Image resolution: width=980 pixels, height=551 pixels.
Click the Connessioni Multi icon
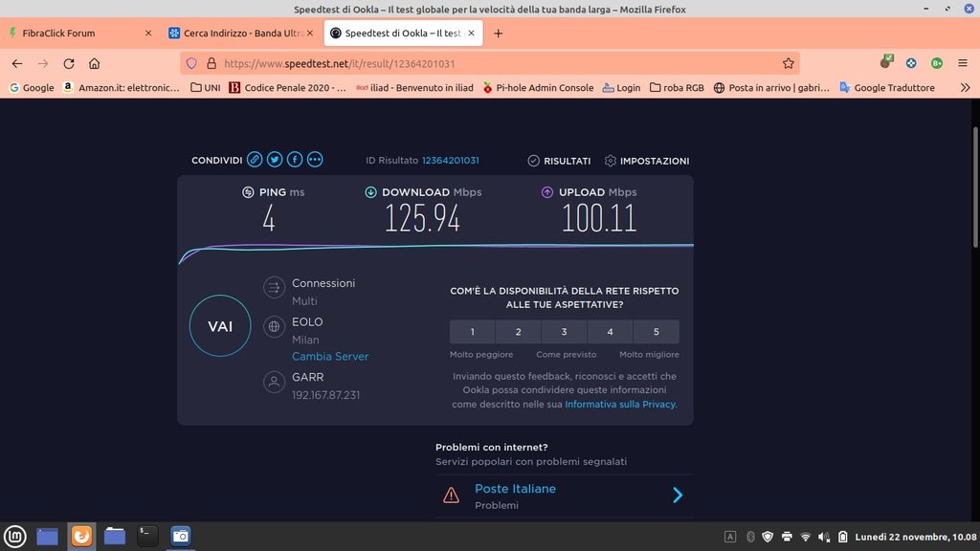coord(274,287)
